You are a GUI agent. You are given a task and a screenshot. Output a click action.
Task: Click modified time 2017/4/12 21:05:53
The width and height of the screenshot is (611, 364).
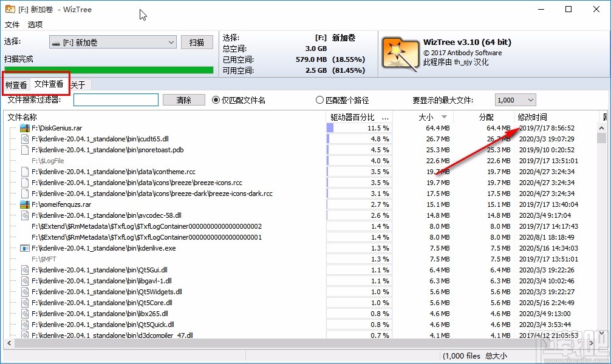[548, 335]
